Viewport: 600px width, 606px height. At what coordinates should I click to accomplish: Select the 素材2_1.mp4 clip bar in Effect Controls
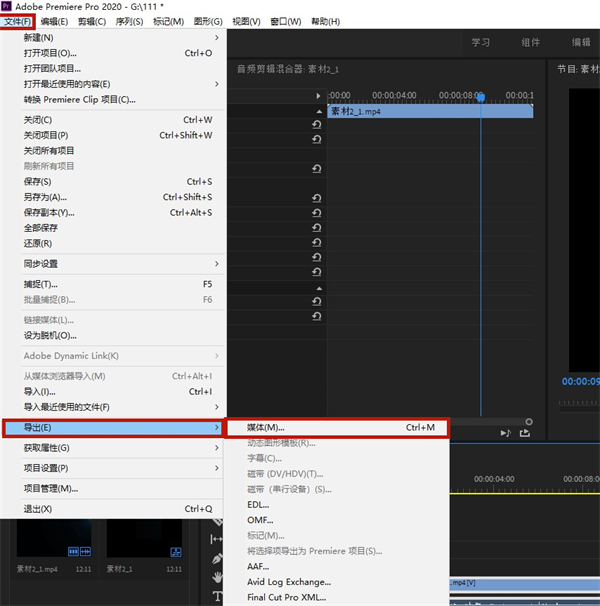pyautogui.click(x=430, y=112)
